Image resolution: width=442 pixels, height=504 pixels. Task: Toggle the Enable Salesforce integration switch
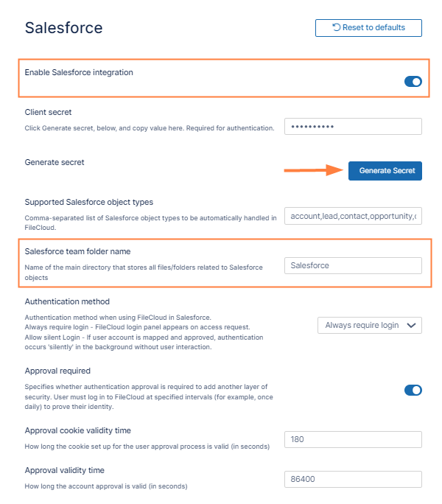pyautogui.click(x=413, y=81)
